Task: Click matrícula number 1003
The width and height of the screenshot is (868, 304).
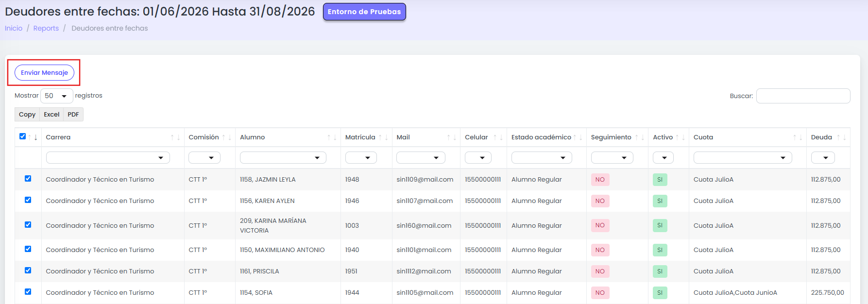Action: 352,226
